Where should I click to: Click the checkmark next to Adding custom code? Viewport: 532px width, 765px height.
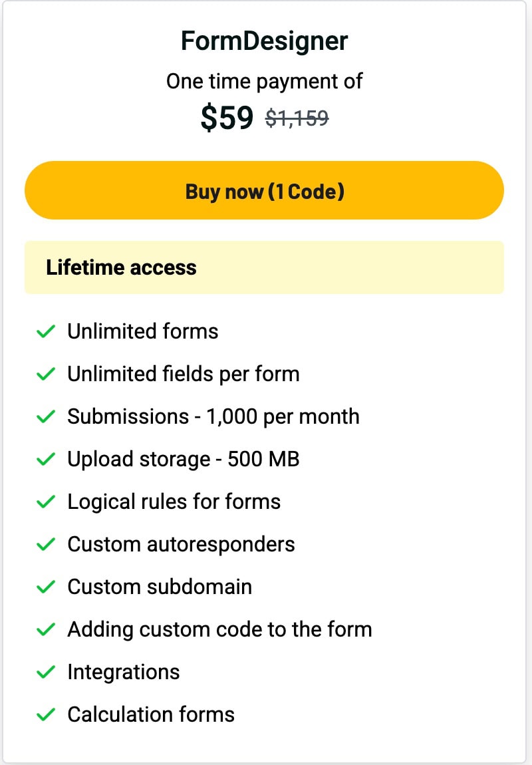click(45, 629)
